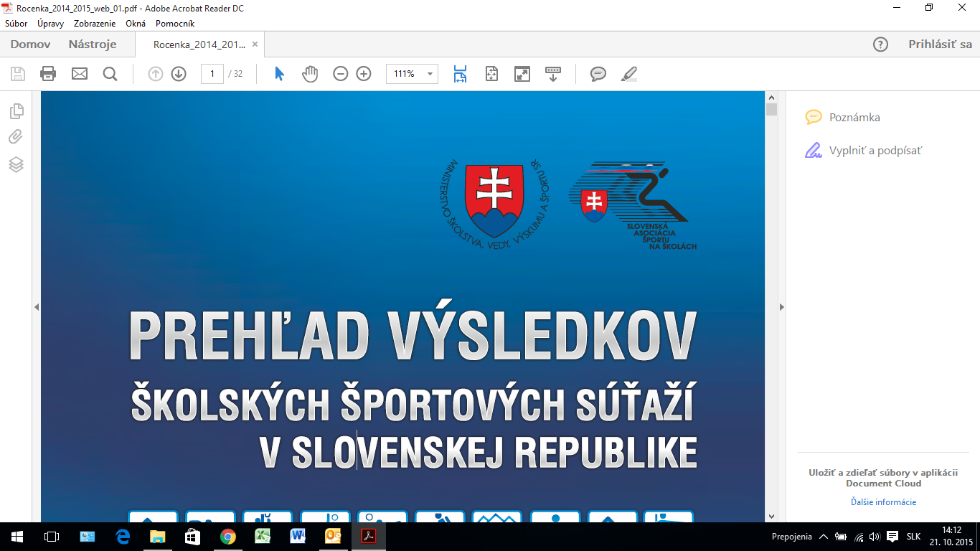Viewport: 980px width, 551px height.
Task: Click the Zoom out icon
Action: (340, 73)
